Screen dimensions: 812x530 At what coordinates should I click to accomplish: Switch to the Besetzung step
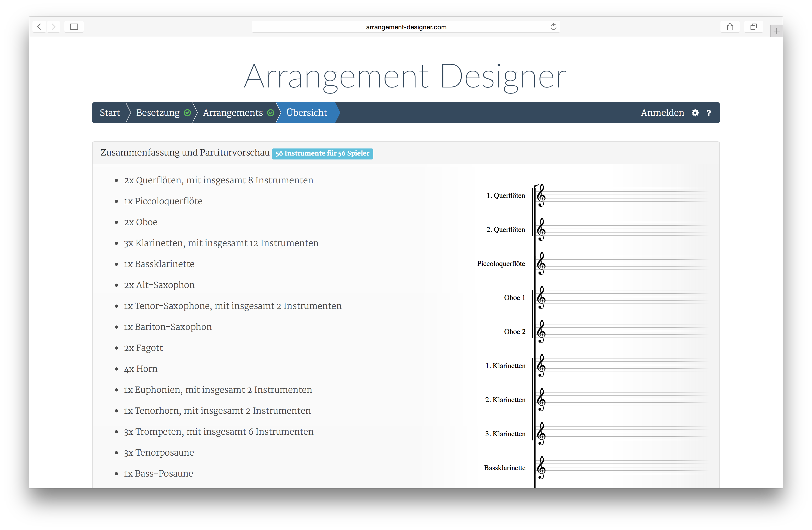(158, 113)
